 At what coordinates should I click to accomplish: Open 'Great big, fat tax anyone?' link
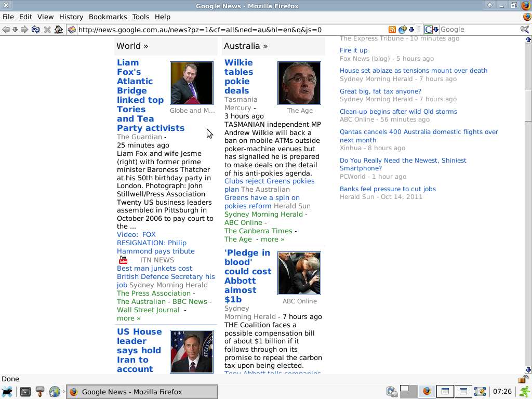[380, 91]
